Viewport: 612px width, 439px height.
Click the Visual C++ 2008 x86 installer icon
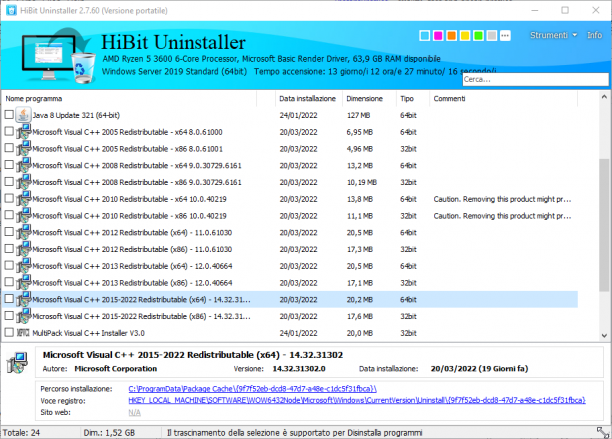click(x=23, y=182)
